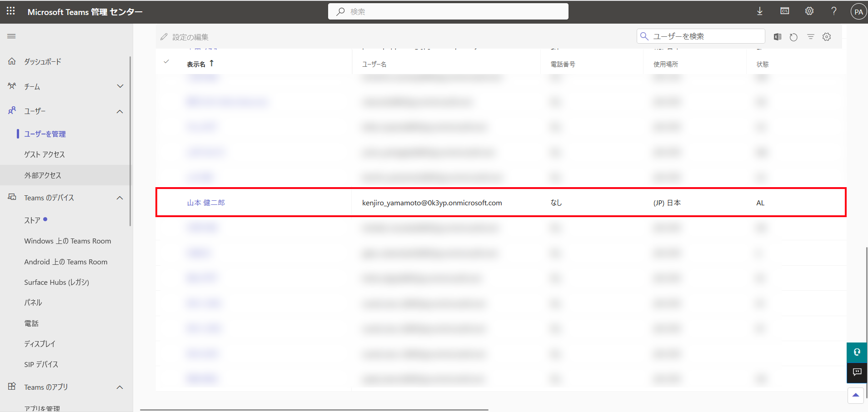Click the チーム icon in sidebar
Viewport: 868px width, 412px height.
pos(12,86)
